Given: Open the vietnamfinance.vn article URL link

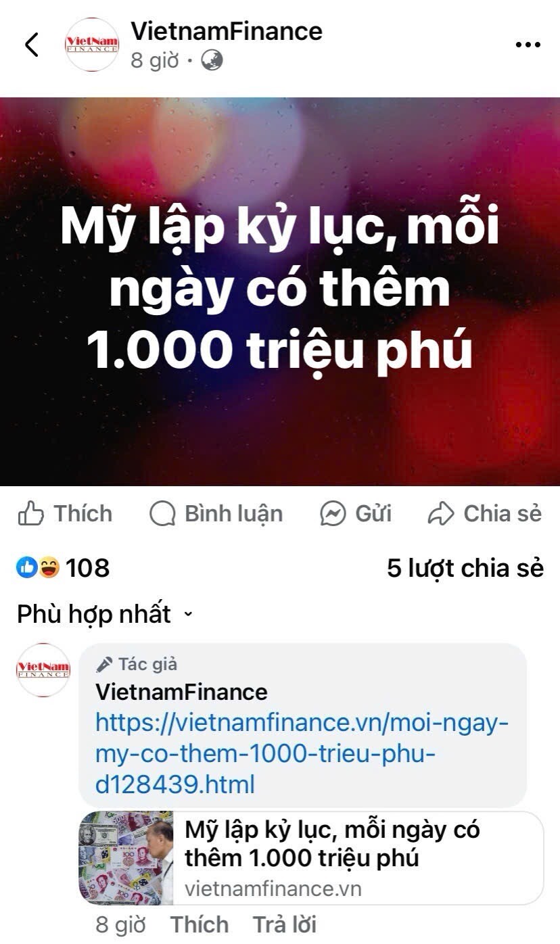Looking at the screenshot, I should click(x=302, y=754).
